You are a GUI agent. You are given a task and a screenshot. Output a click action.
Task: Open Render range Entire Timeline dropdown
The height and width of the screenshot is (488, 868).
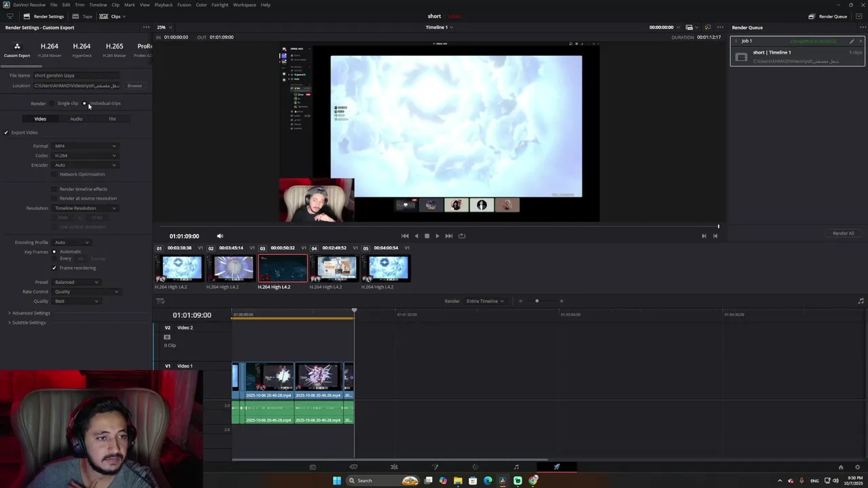click(x=484, y=301)
